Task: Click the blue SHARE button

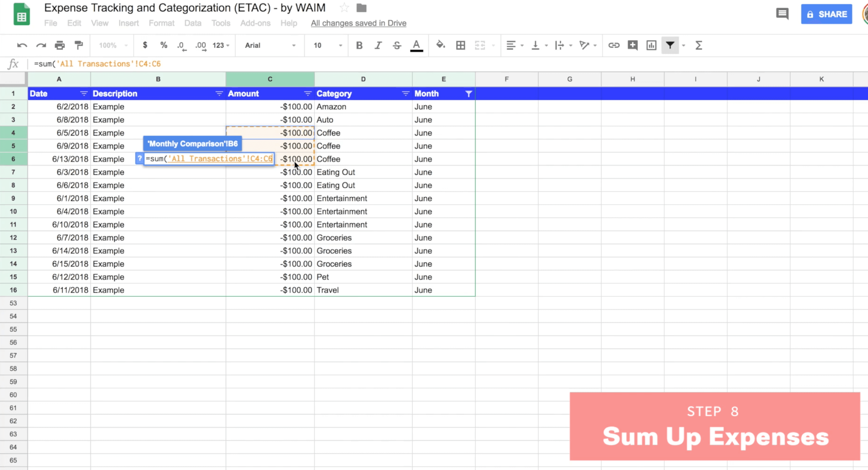Action: click(826, 14)
